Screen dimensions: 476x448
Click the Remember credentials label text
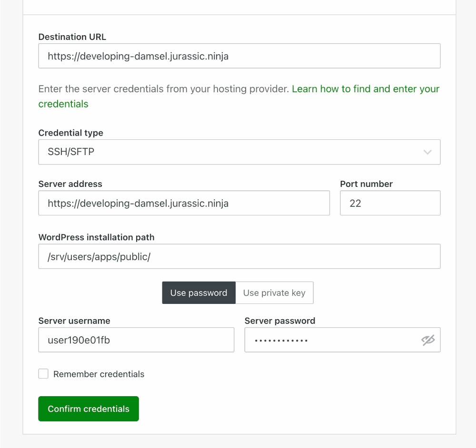99,374
